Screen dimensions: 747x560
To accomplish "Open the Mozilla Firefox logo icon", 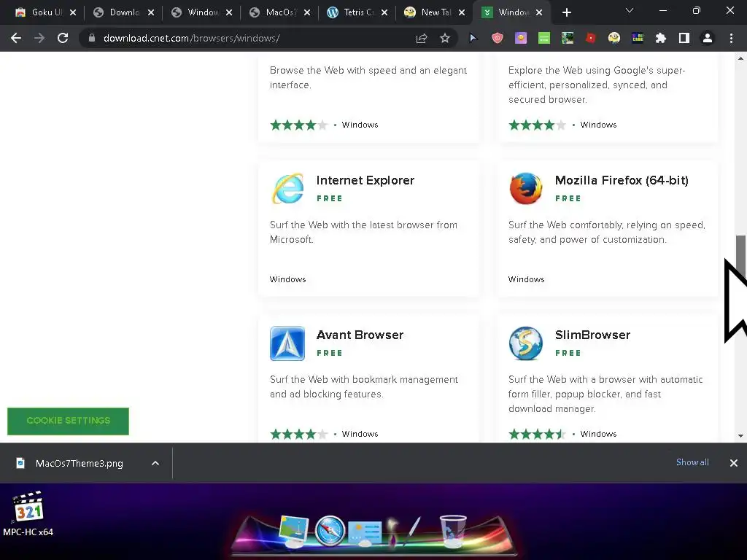I will [526, 189].
